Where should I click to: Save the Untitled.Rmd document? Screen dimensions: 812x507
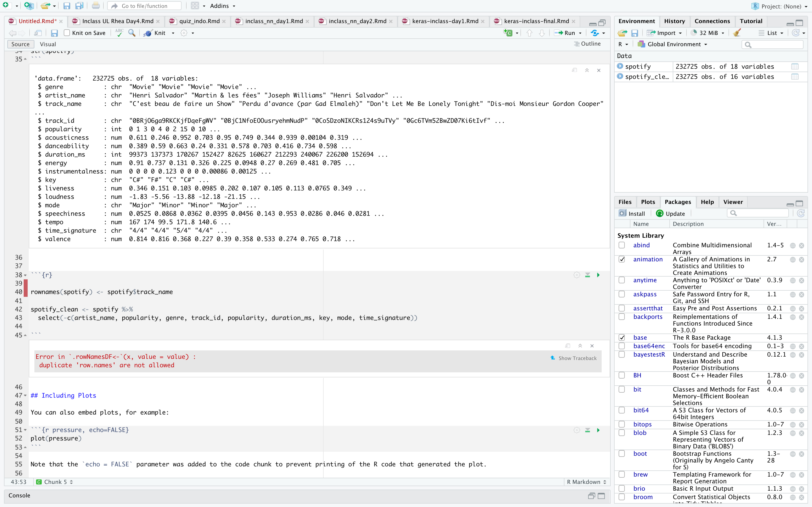point(54,33)
